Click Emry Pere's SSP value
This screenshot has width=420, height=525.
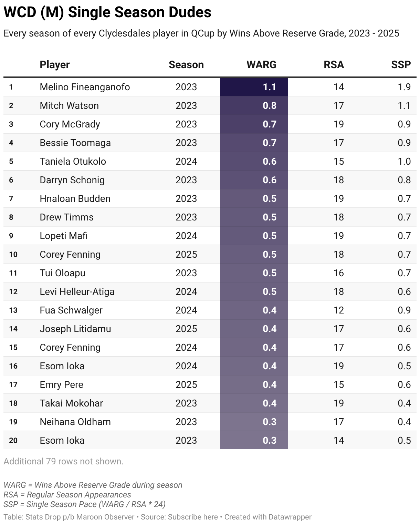click(x=404, y=384)
